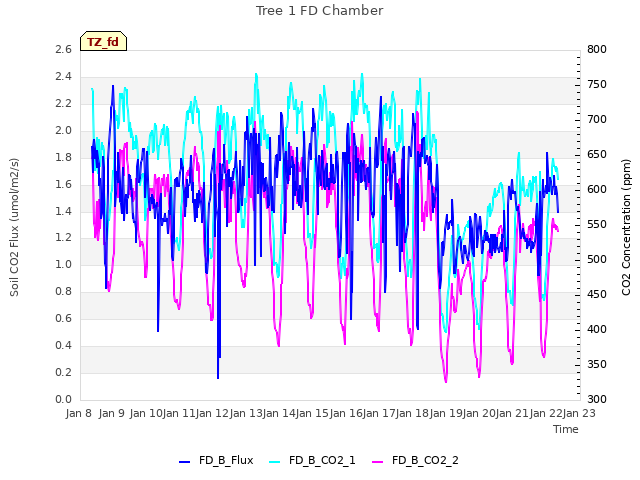Image resolution: width=640 pixels, height=480 pixels.
Task: Click the 'Jan 16' x-axis tick label
Action: pos(345,413)
